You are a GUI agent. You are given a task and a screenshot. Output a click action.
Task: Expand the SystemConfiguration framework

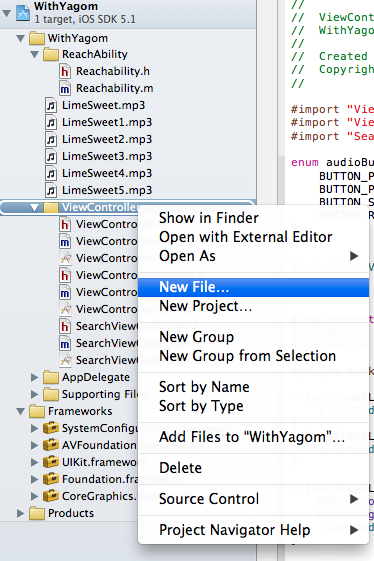click(x=34, y=428)
